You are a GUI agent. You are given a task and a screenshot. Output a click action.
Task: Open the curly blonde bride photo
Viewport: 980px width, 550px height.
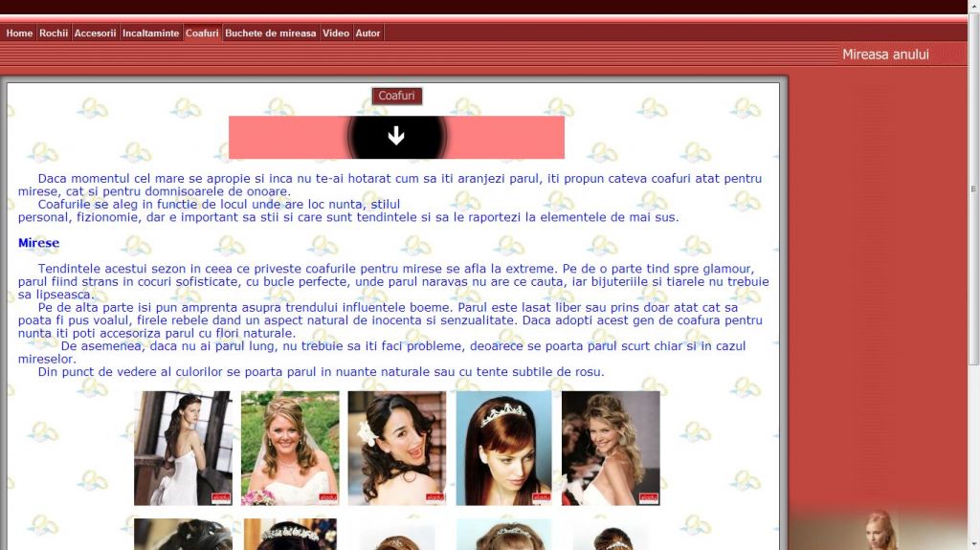(611, 448)
